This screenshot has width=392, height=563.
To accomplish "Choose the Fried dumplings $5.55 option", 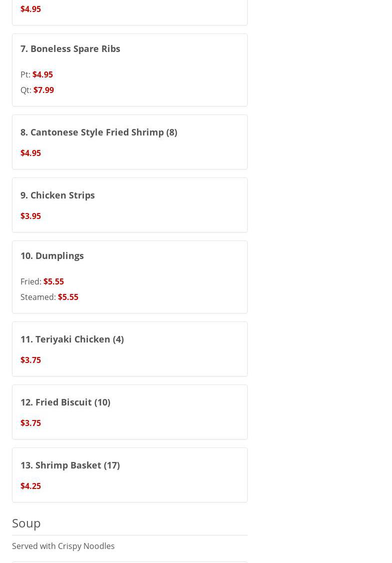I will [x=53, y=281].
